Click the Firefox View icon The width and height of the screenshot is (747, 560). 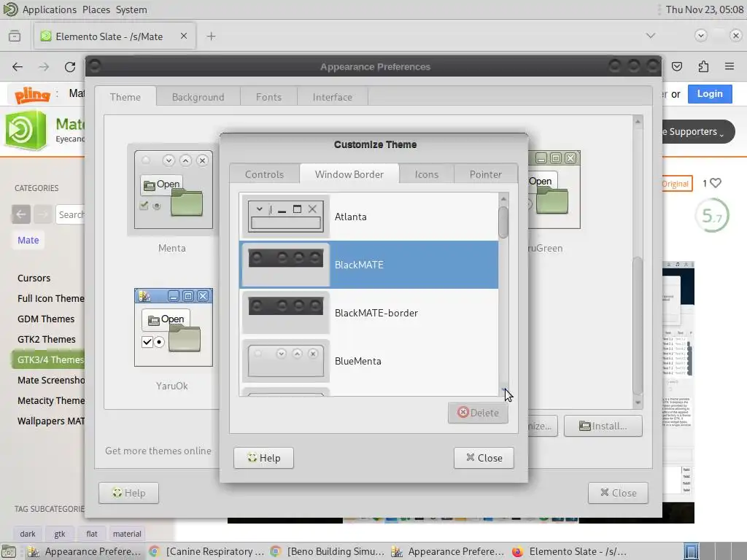click(15, 36)
